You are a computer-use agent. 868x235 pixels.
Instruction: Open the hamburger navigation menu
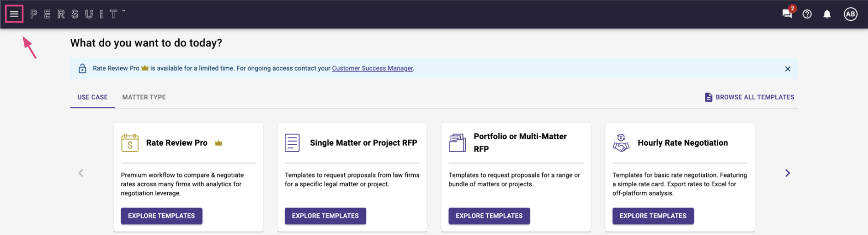14,14
